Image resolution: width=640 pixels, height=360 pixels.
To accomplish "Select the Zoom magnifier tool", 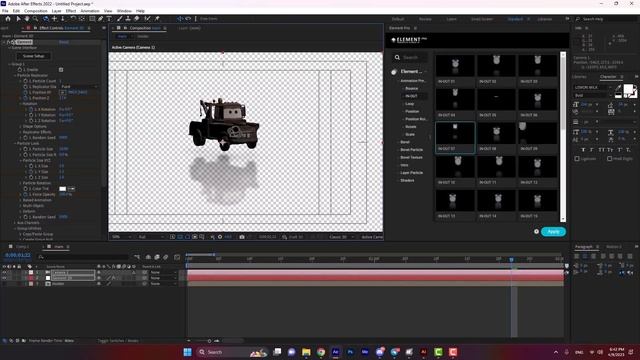I will pos(36,19).
